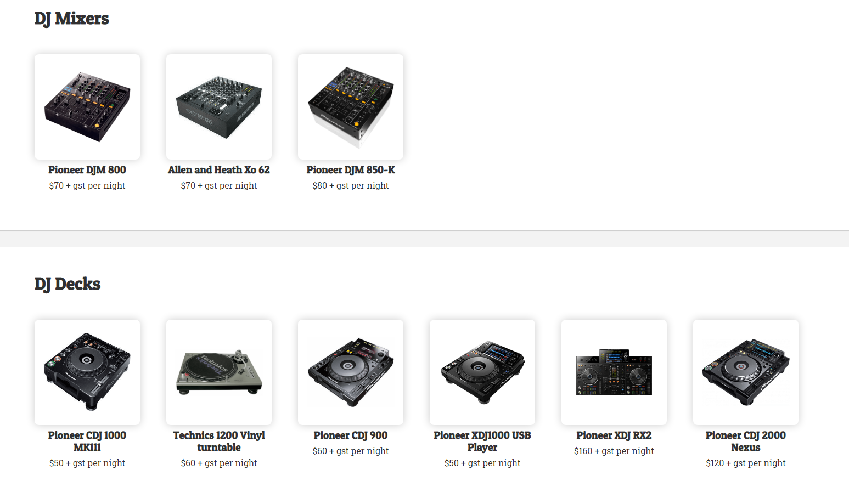
Task: Open the Pioneer XDJ1000 USB Player photo
Action: (x=482, y=372)
